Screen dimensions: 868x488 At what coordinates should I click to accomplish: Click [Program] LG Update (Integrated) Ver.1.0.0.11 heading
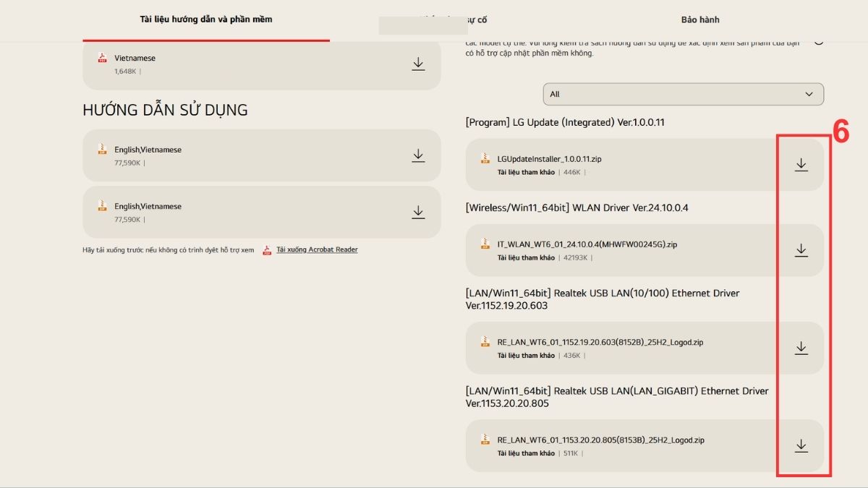coord(565,122)
